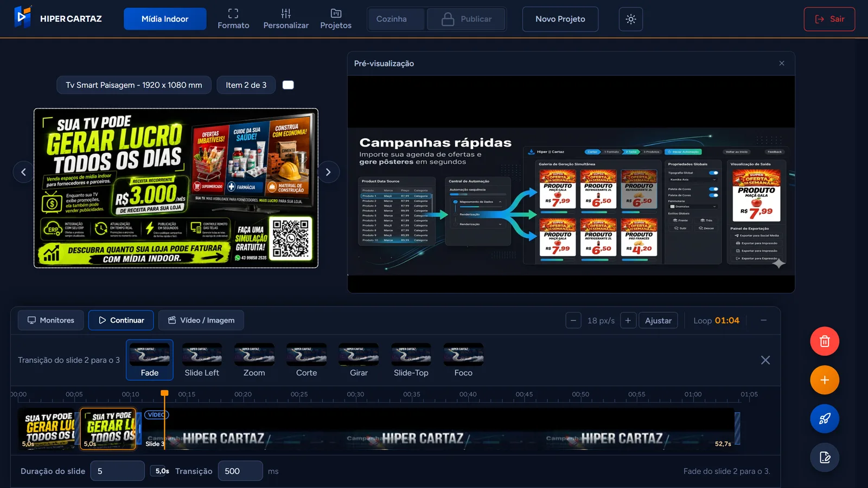Select the Foco transition
Viewport: 868px width, 488px height.
click(463, 360)
